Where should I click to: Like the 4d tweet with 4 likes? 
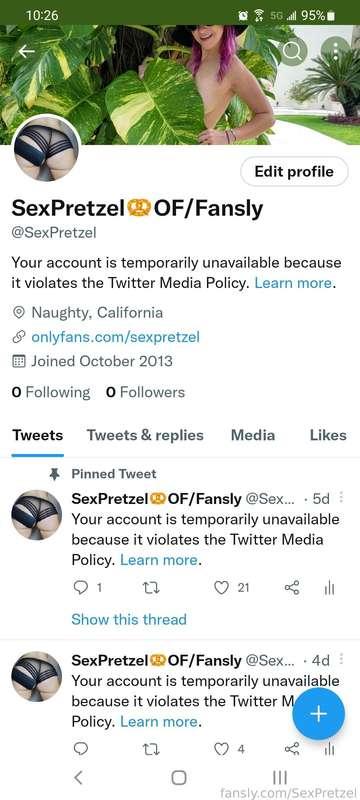pos(221,749)
